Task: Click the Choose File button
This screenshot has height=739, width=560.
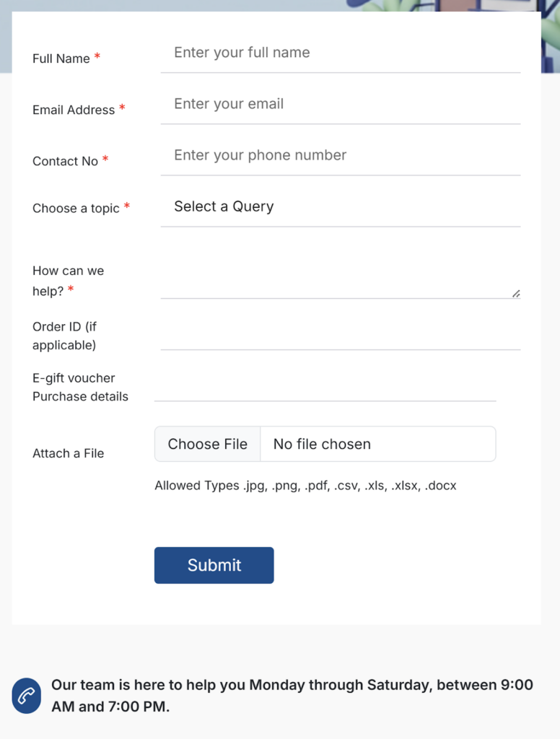Action: [208, 444]
